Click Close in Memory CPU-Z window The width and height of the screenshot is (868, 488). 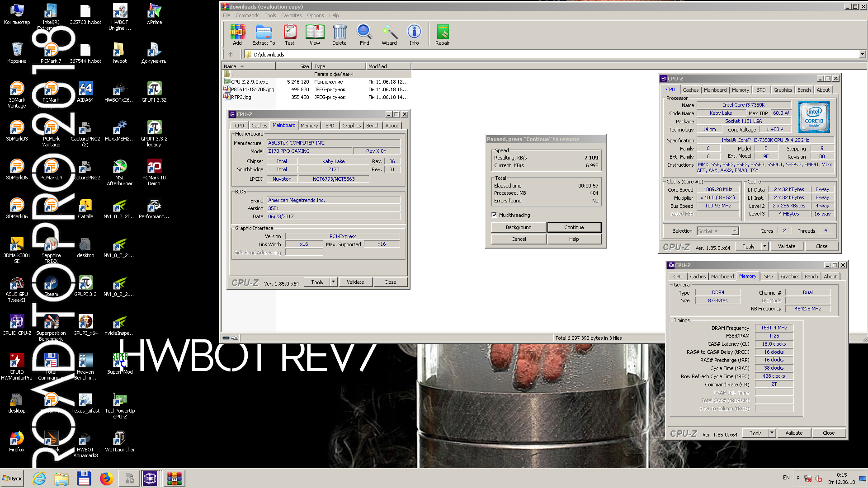point(829,433)
